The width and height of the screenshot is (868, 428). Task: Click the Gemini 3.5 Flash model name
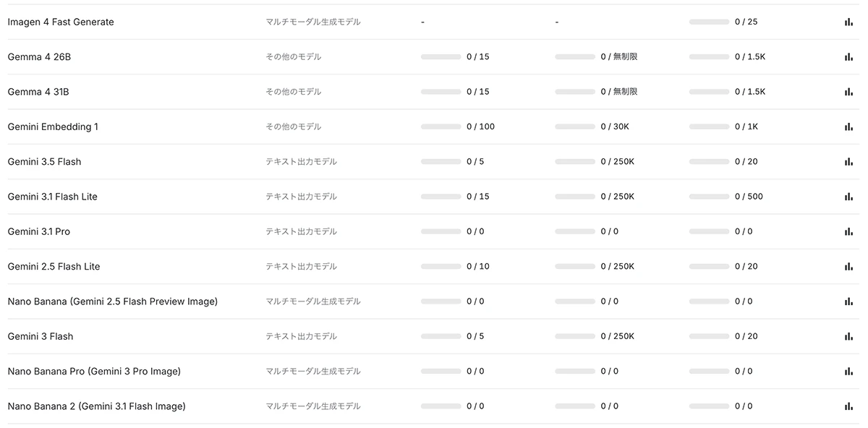click(x=44, y=161)
